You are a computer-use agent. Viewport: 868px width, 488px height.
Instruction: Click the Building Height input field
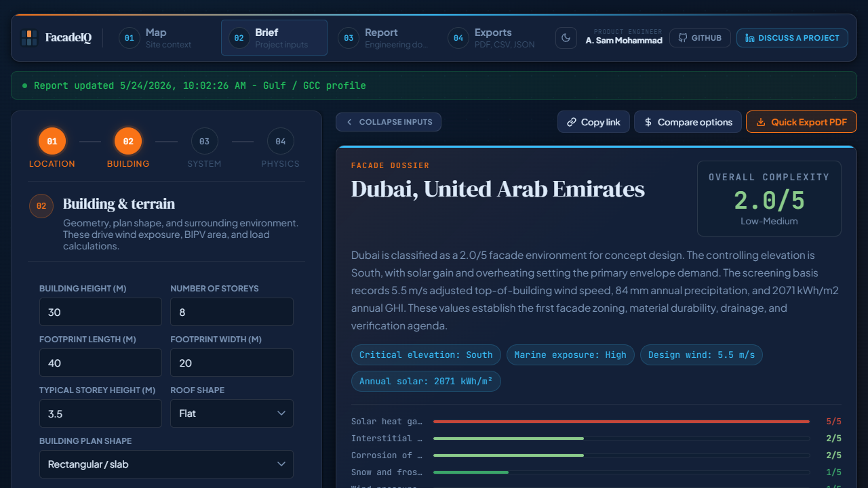(100, 312)
